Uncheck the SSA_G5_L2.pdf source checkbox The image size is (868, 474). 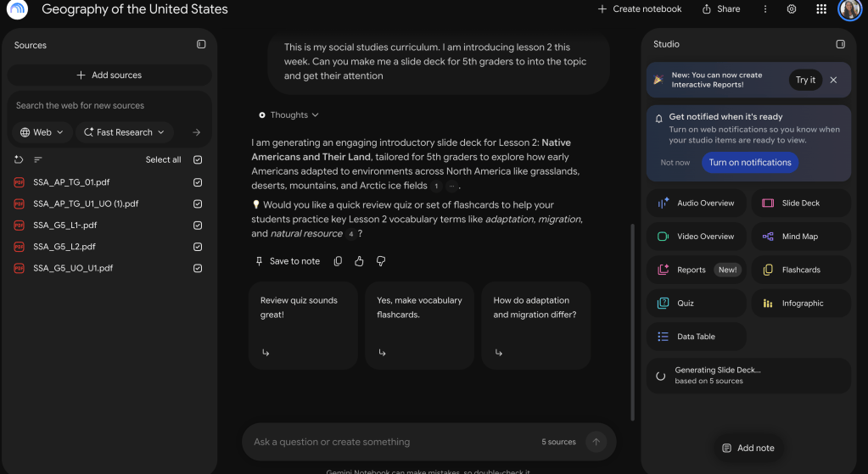point(198,247)
